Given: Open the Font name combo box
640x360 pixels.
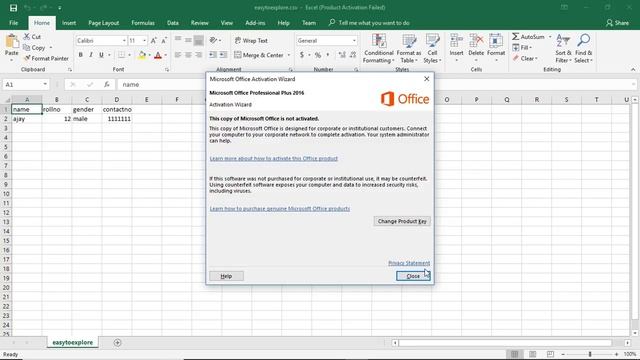Looking at the screenshot, I should click(x=101, y=41).
